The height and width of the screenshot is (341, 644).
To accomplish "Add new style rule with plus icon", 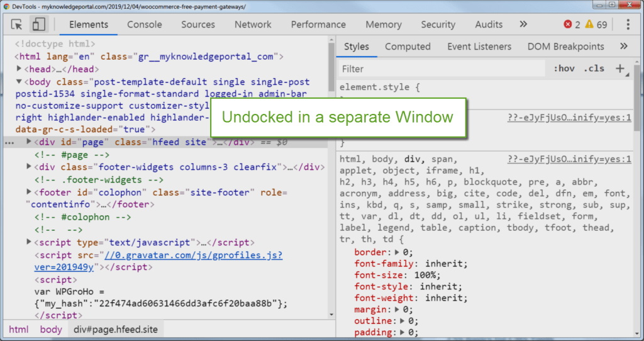I will pyautogui.click(x=620, y=69).
